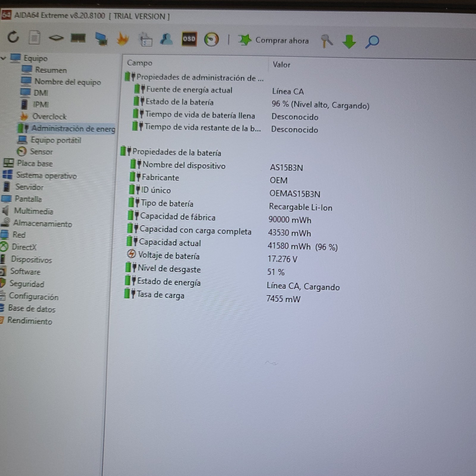Viewport: 476px width, 476px height.
Task: Select the Sensor tree item
Action: click(x=41, y=152)
